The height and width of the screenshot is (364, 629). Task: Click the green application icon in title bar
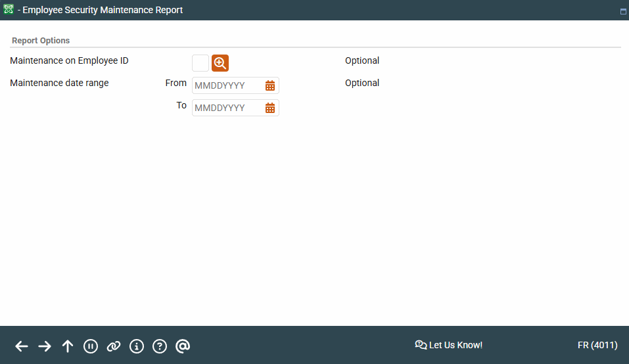tap(9, 10)
